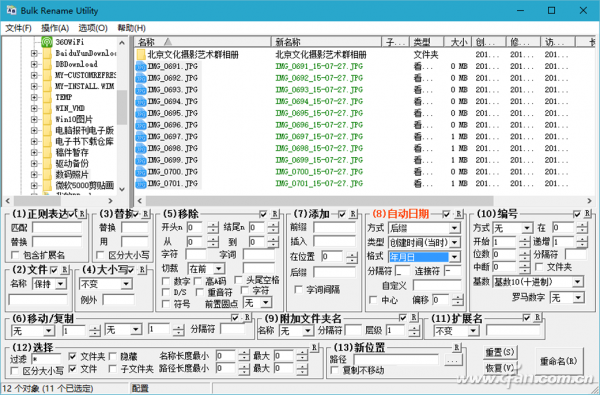Select the Win10图片 folder icon

click(x=47, y=119)
